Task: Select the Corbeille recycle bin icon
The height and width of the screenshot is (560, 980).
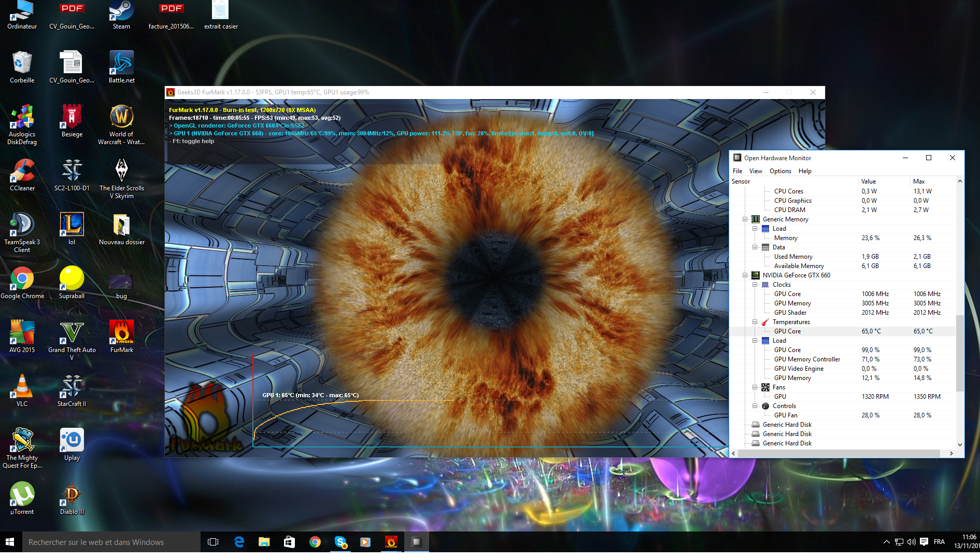Action: coord(22,67)
